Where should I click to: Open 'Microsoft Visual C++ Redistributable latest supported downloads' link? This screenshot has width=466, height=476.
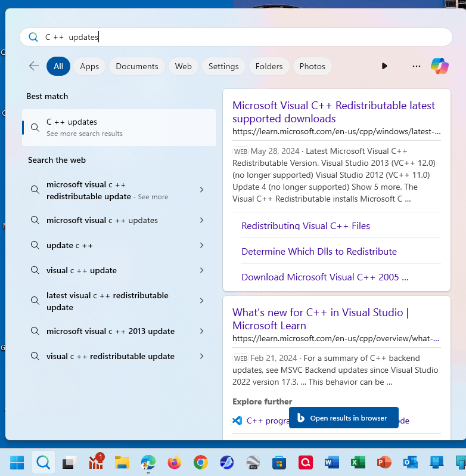coord(334,112)
